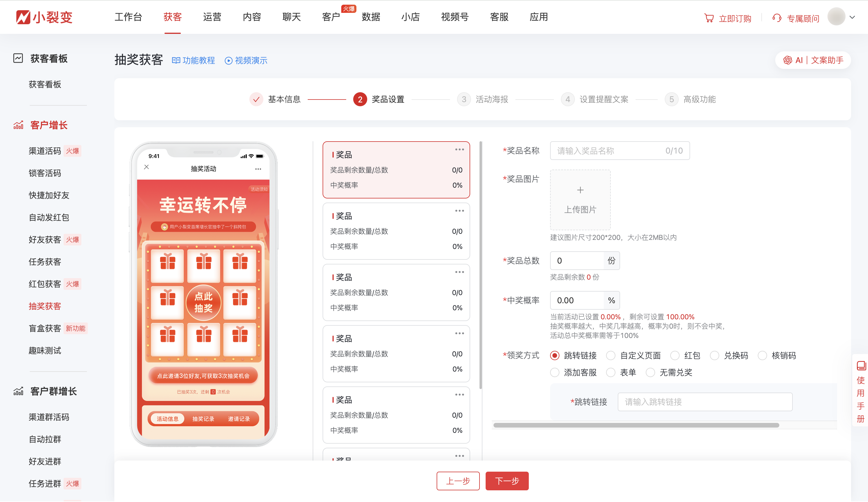Screen dimensions: 868x502
Task: Click the shopping cart icon next to 立即订购
Action: tap(708, 18)
